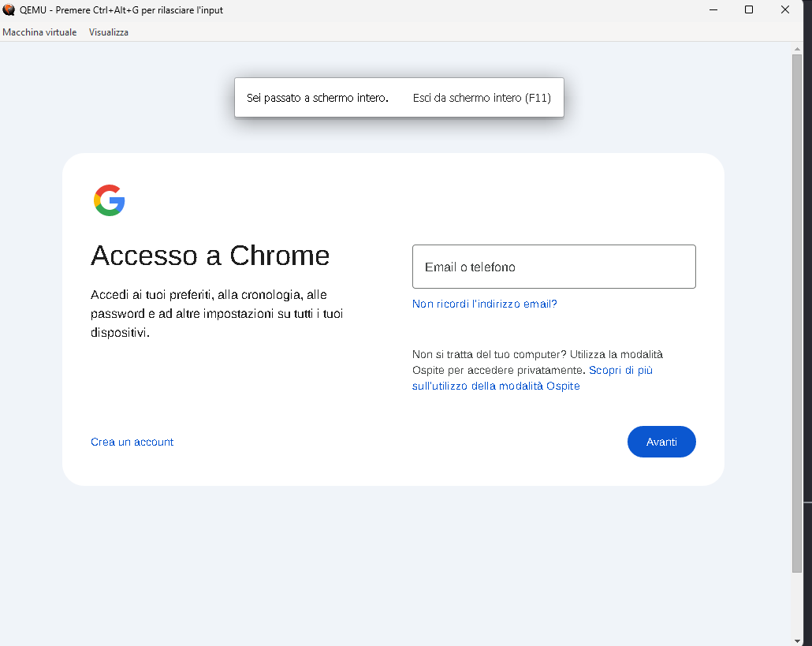Image resolution: width=812 pixels, height=646 pixels.
Task: Open 'Non ricordi l'indirizzo email?' link
Action: click(484, 304)
